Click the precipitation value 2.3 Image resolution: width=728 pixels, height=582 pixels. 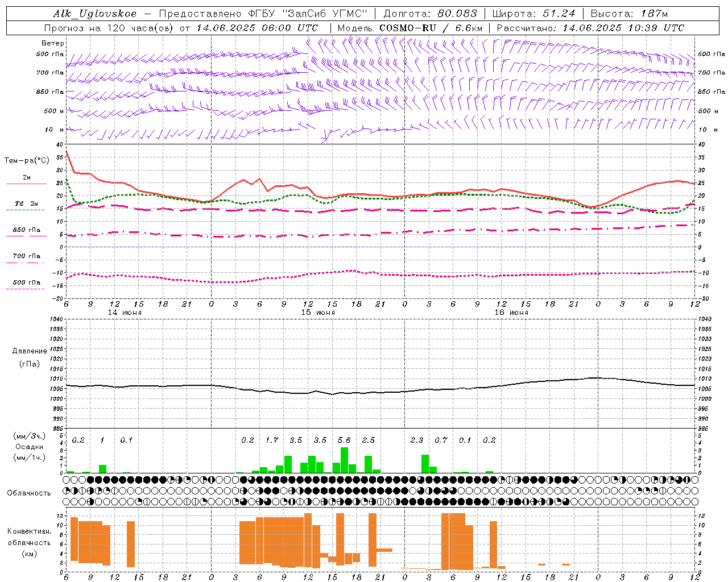click(x=417, y=440)
